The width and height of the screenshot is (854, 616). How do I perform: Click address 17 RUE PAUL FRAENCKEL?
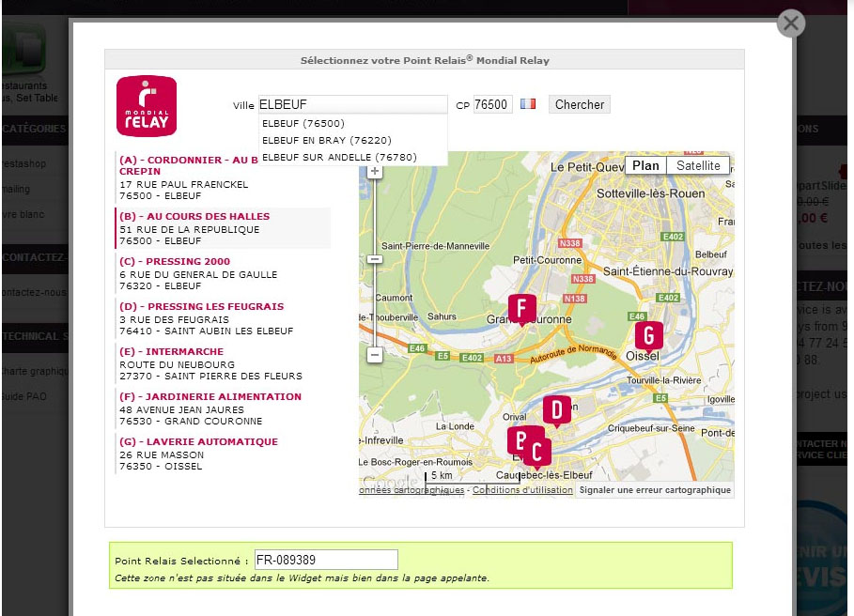[x=184, y=184]
